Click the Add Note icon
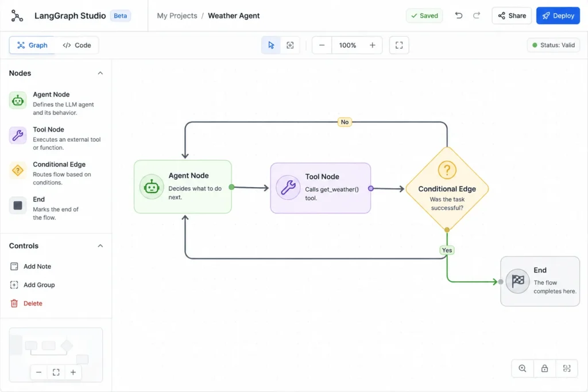The height and width of the screenshot is (392, 588). (14, 266)
